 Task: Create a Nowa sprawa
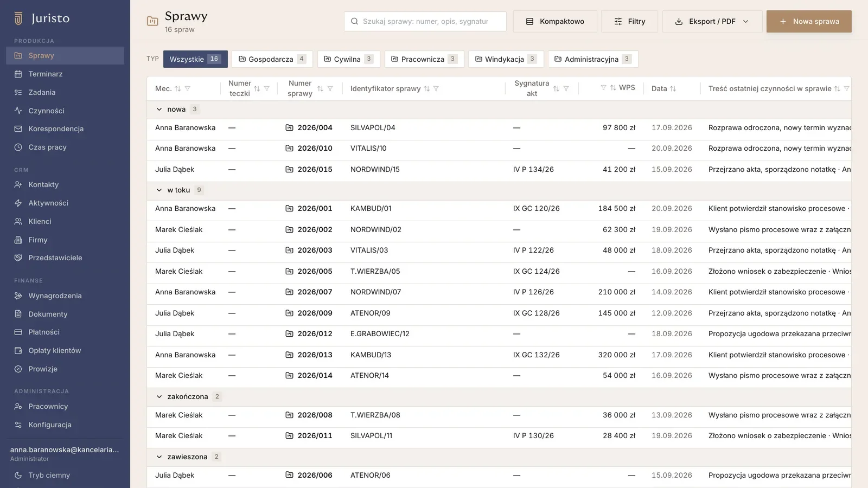pos(809,22)
